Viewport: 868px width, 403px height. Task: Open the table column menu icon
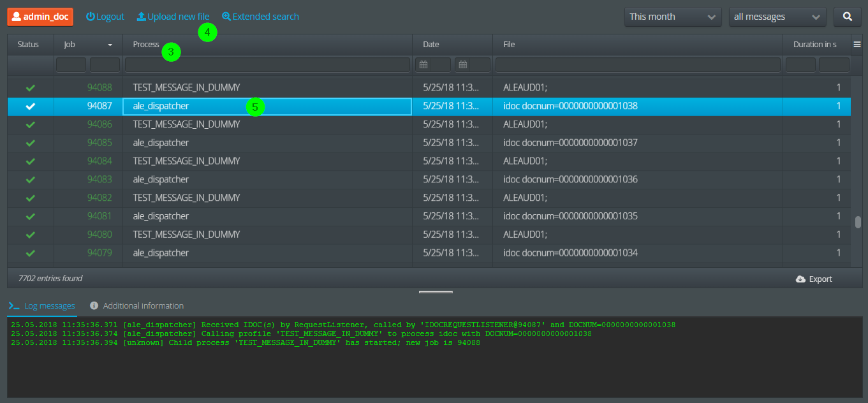pyautogui.click(x=857, y=44)
